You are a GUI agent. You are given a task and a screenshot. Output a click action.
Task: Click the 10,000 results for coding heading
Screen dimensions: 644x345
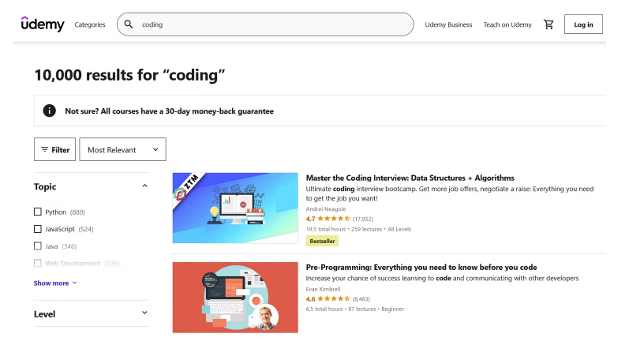pos(129,75)
